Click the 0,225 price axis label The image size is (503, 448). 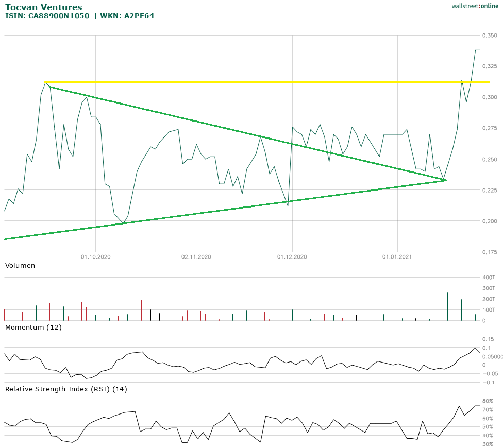[490, 191]
